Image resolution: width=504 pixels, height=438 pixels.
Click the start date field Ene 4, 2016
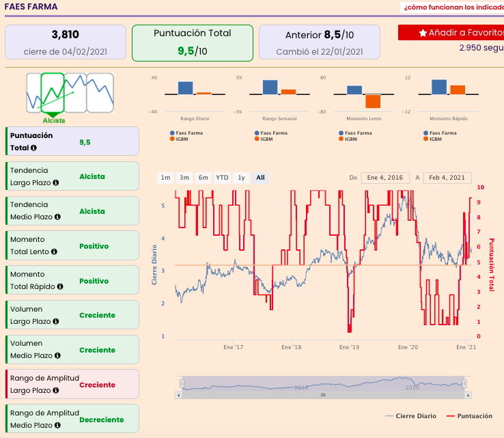[x=385, y=178]
